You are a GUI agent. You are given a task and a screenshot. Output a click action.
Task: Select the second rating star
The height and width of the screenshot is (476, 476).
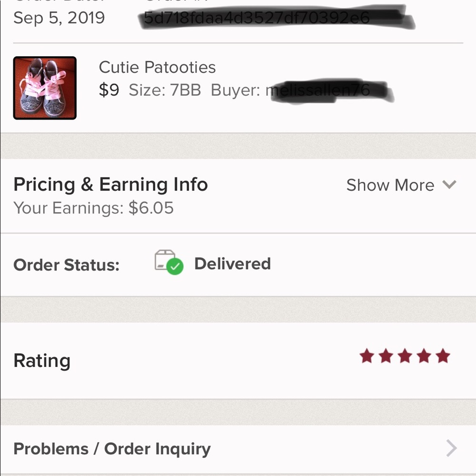[386, 356]
